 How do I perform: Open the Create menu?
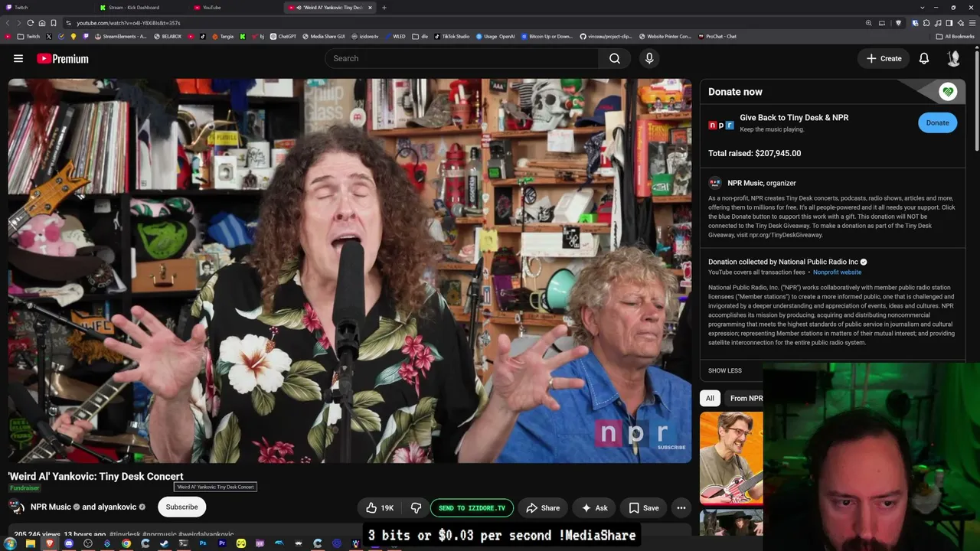884,58
